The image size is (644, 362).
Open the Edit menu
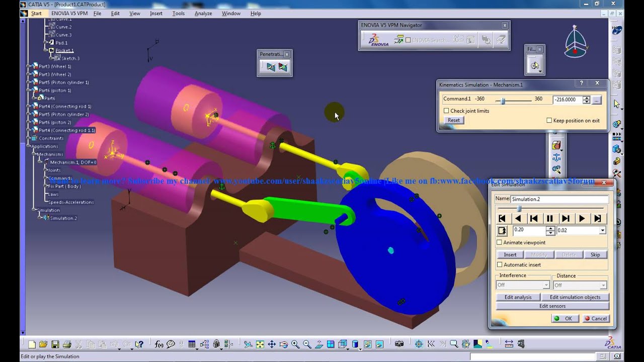(x=115, y=14)
